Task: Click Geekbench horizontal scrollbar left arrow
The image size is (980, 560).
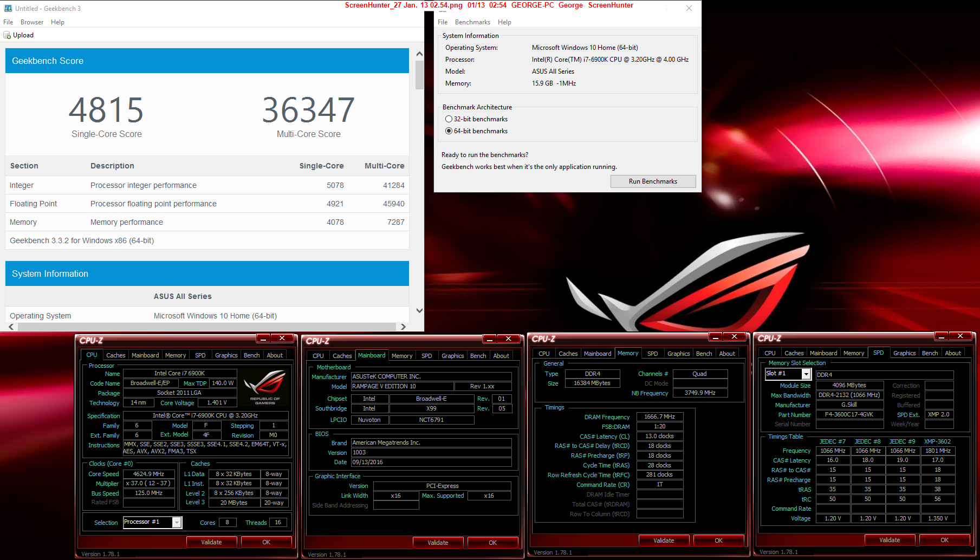Action: [11, 327]
